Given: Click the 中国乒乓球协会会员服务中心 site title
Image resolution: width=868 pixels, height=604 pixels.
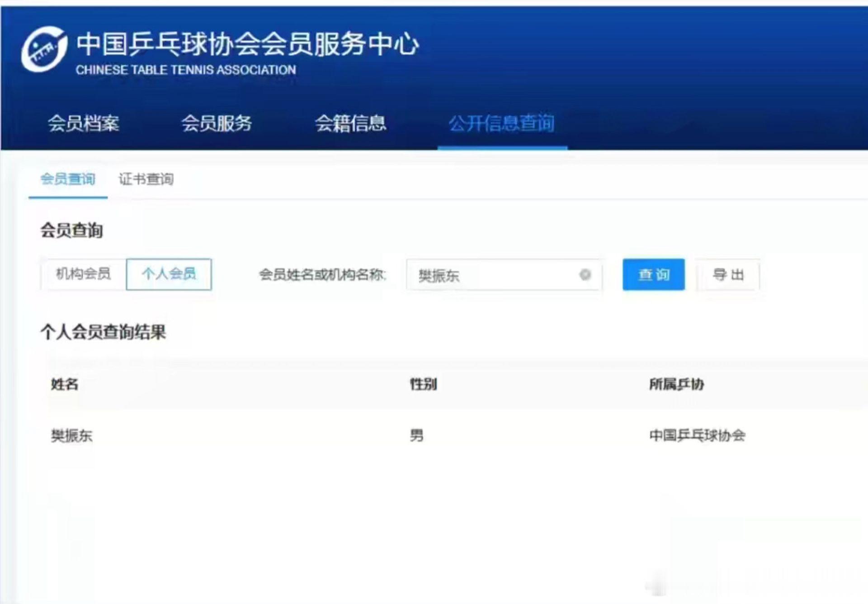Looking at the screenshot, I should (247, 44).
